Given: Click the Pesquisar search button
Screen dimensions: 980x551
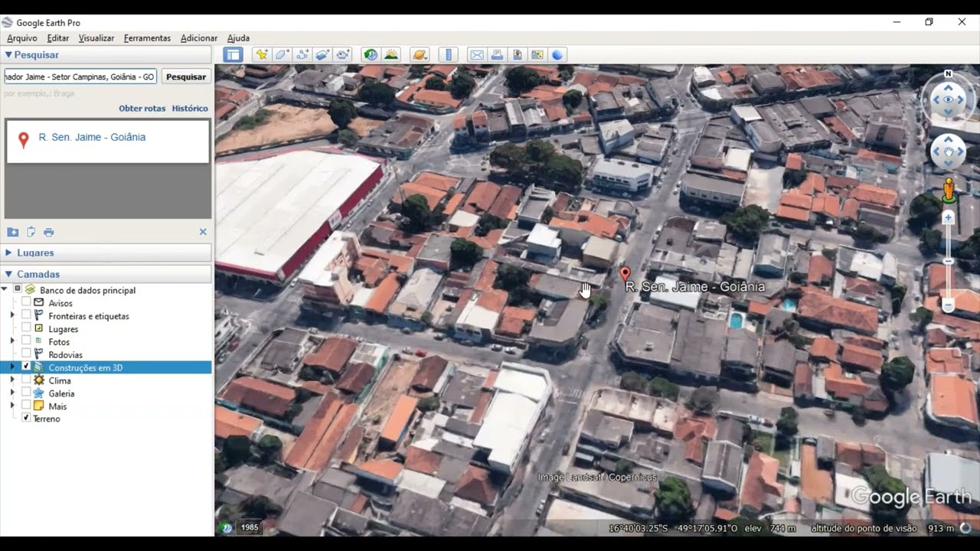Looking at the screenshot, I should tap(186, 77).
